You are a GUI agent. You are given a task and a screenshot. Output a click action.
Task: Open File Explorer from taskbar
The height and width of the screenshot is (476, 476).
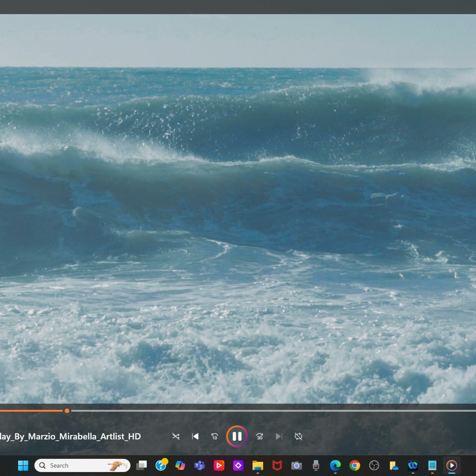[x=258, y=465]
